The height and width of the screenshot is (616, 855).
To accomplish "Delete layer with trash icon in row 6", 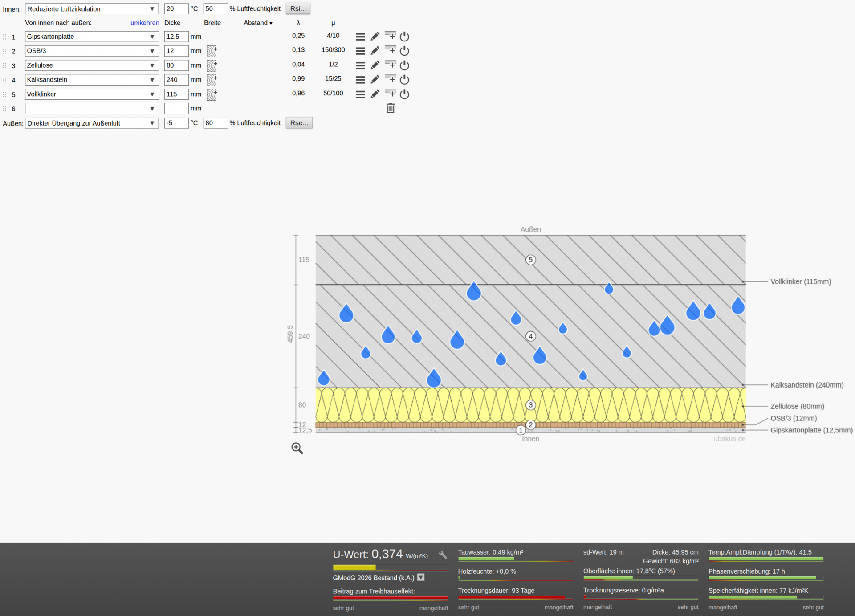I will pos(391,108).
